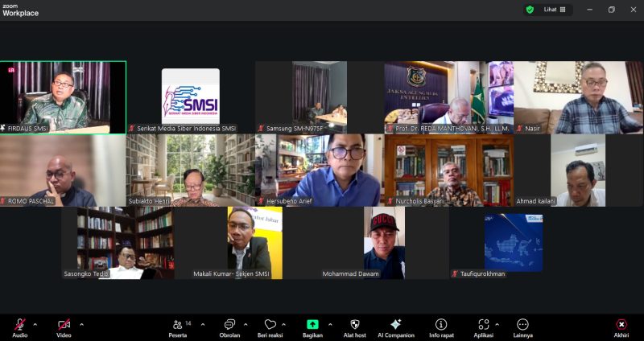644x341 pixels.
Task: Open the Peserta participants panel
Action: coord(180,325)
